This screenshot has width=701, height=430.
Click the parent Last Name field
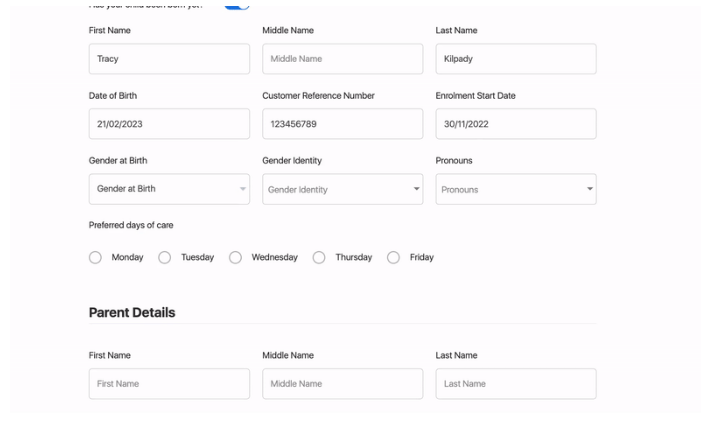pyautogui.click(x=515, y=384)
